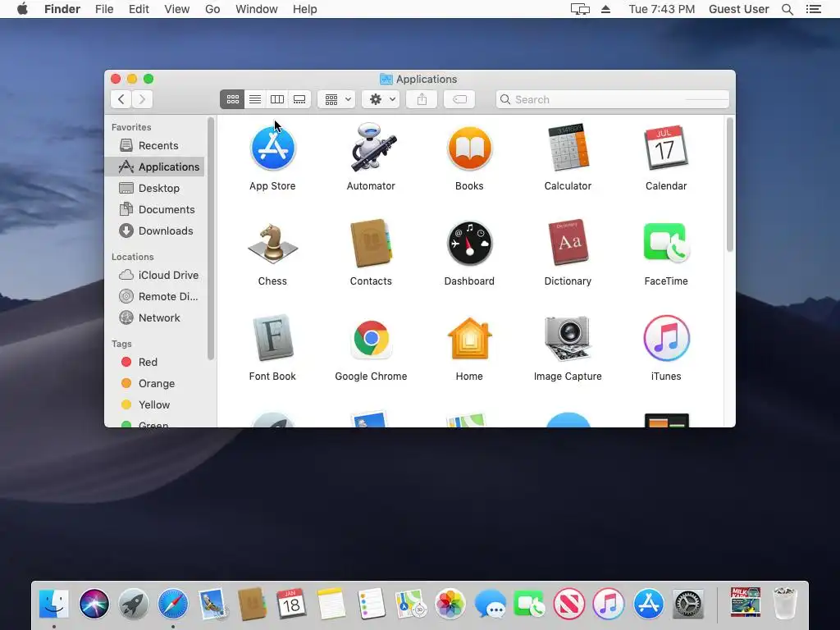Open Reminders in the Dock
Image resolution: width=840 pixels, height=630 pixels.
pos(371,604)
